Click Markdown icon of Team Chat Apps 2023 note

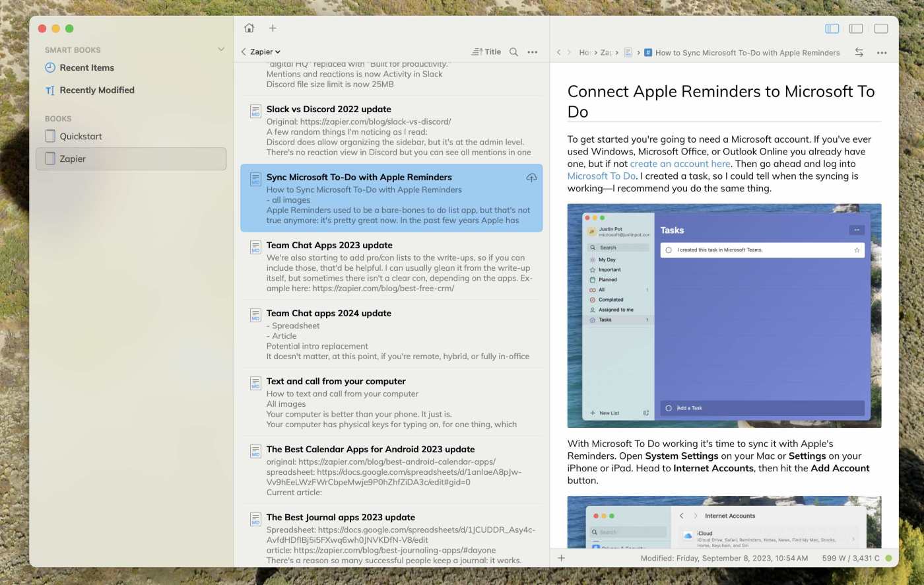point(255,247)
